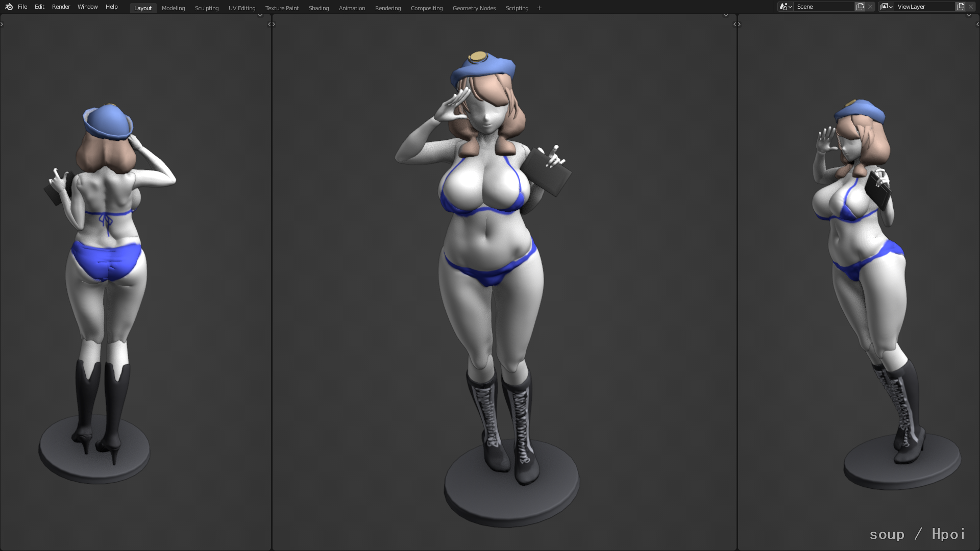This screenshot has height=551, width=980.
Task: Open the Render menu
Action: (x=61, y=7)
